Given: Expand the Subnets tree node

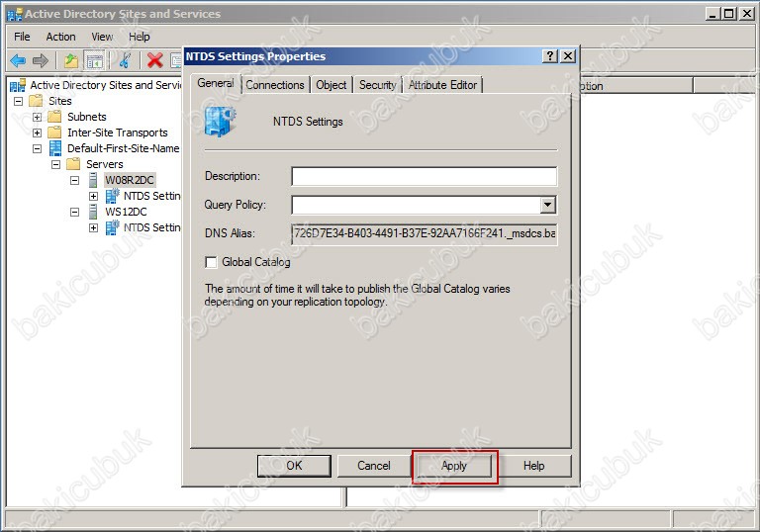Looking at the screenshot, I should coord(37,117).
